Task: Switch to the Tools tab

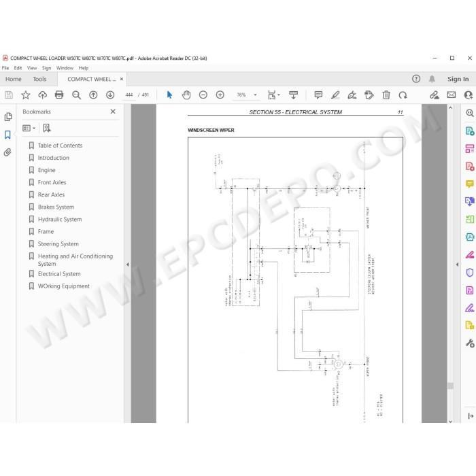Action: 39,79
